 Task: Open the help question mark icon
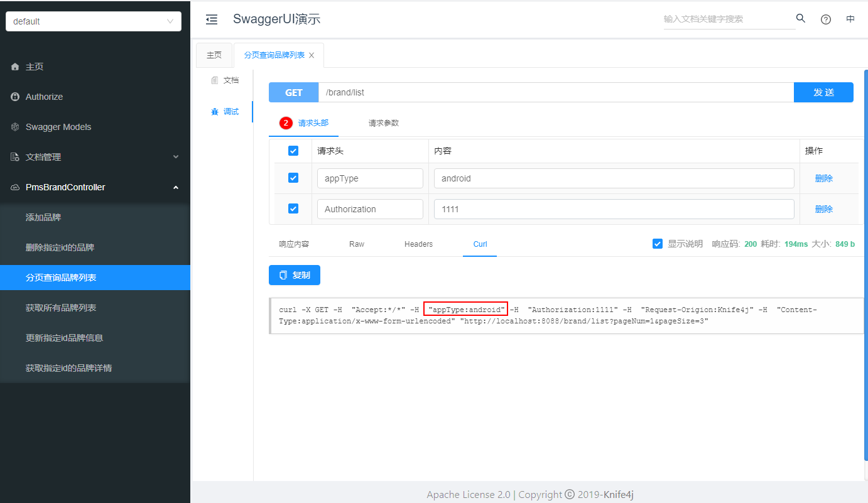point(826,19)
